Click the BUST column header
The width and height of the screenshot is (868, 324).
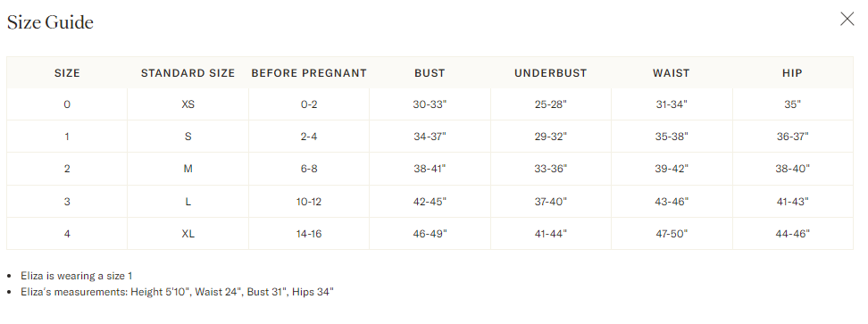(430, 73)
